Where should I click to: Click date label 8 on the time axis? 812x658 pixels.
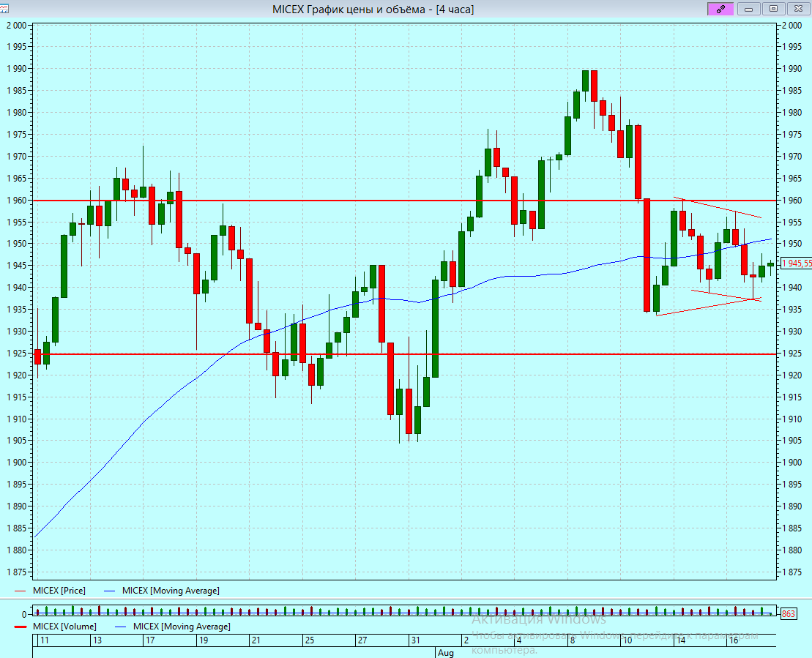[x=573, y=640]
